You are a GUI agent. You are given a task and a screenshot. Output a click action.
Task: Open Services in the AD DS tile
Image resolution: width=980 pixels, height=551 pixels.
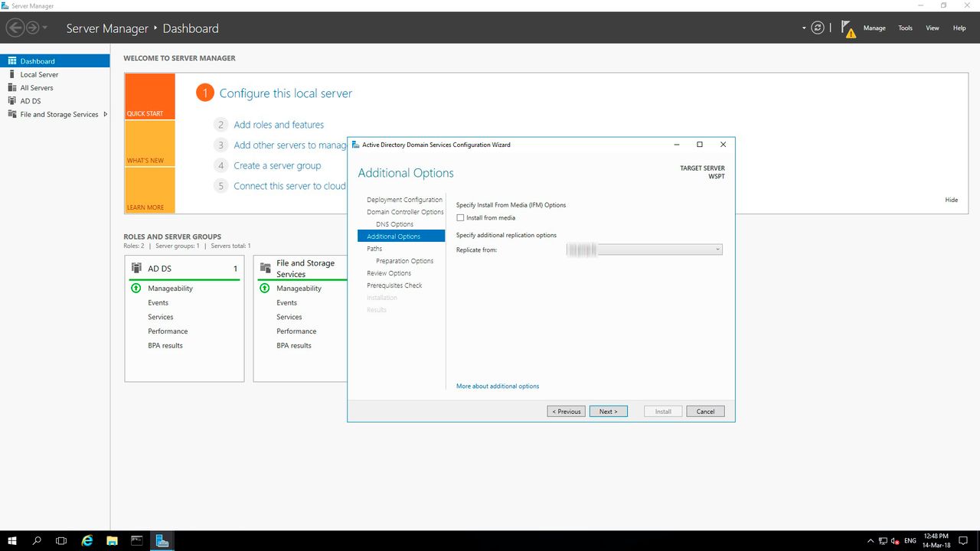click(x=161, y=317)
